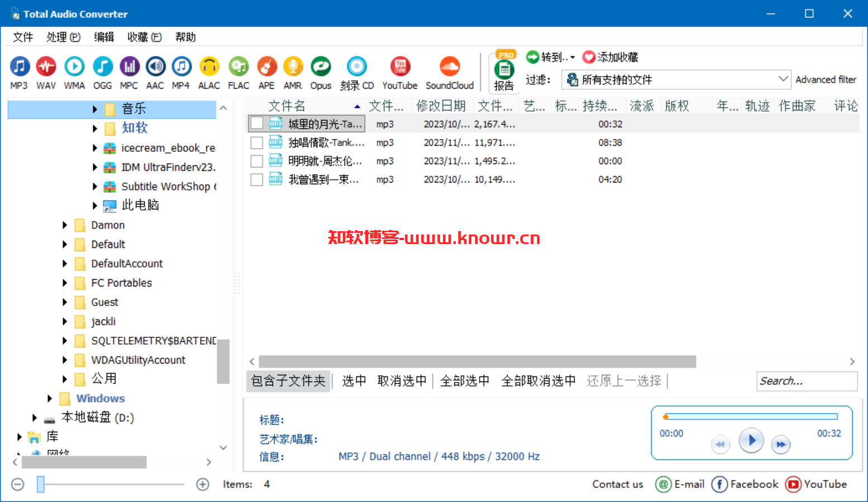
Task: Check the box for 城里的月光 file
Action: pyautogui.click(x=257, y=123)
